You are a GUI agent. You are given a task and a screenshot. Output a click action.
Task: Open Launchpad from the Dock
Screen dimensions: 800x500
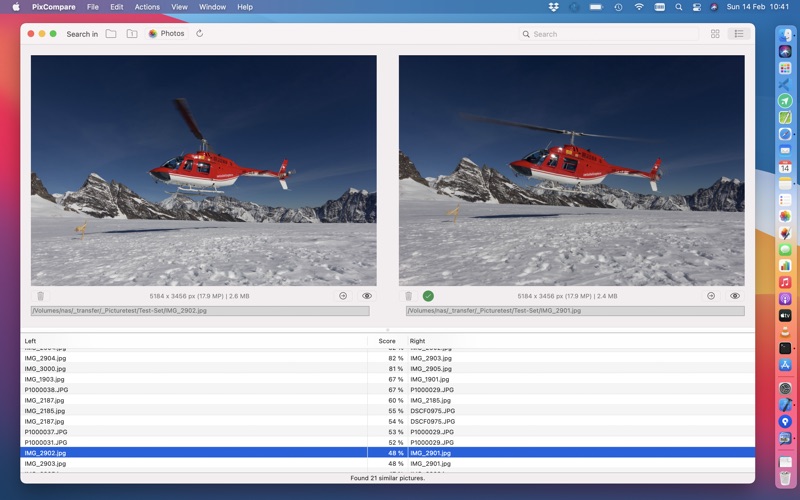(x=785, y=68)
